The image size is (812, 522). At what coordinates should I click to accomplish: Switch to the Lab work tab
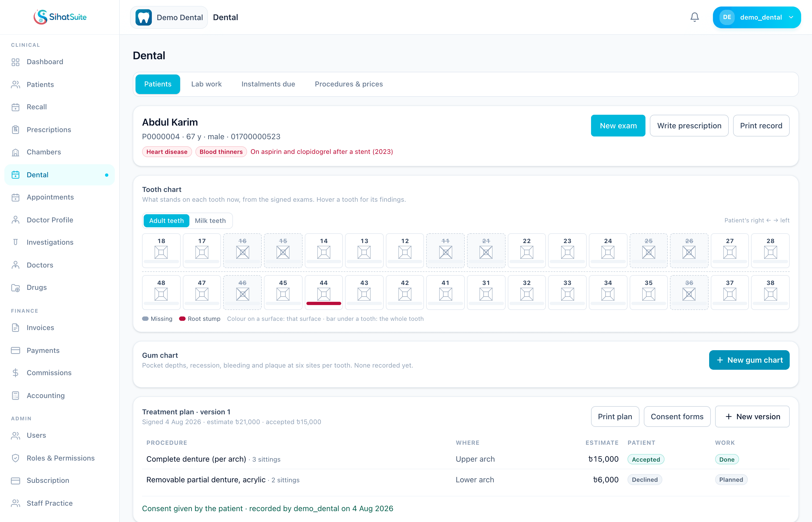[x=206, y=84]
